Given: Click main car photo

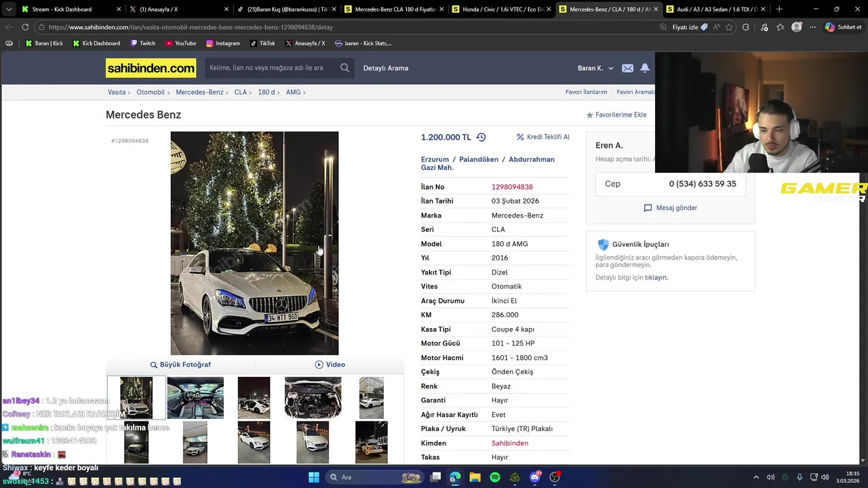Looking at the screenshot, I should pyautogui.click(x=254, y=243).
